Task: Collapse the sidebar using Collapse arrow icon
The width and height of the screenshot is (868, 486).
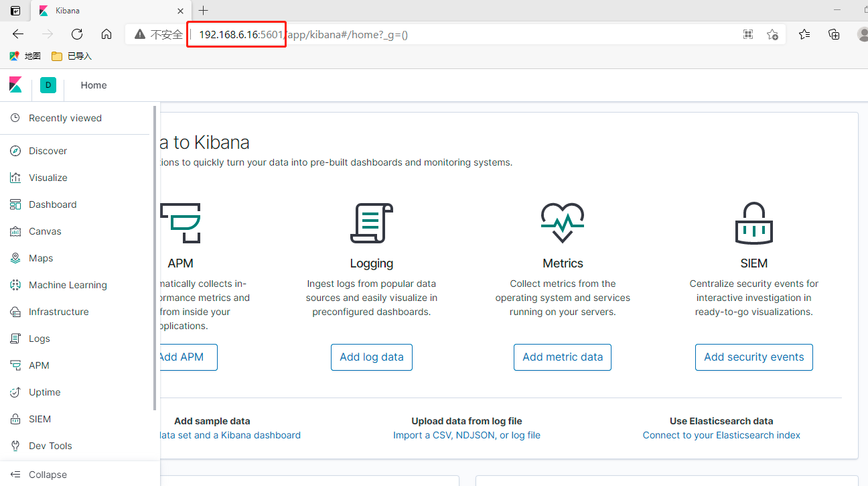Action: pos(15,475)
